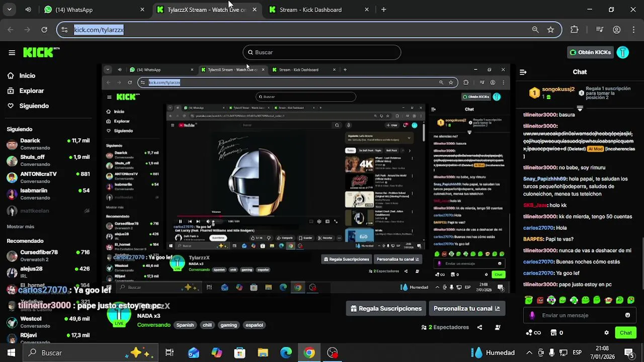The width and height of the screenshot is (644, 362).
Task: Click BARPES username in chat
Action: [x=534, y=239]
